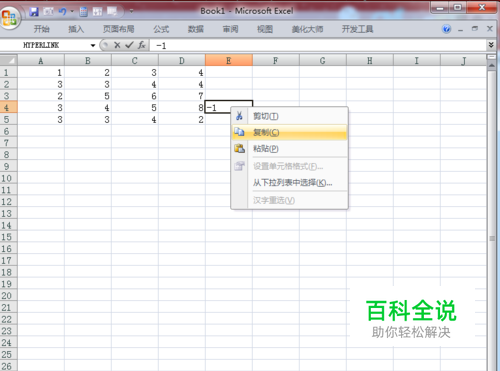Restore the workbook window in ribbon
500x371 pixels.
(475, 29)
